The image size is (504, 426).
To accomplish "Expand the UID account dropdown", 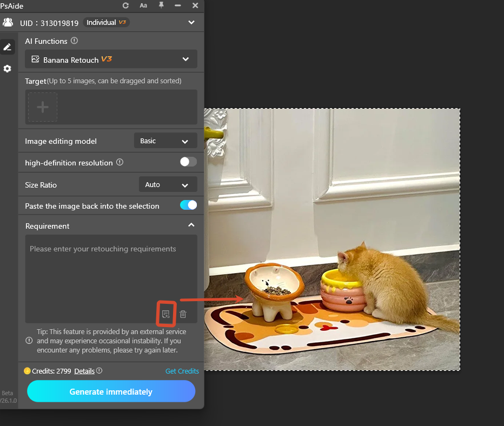I will point(191,22).
